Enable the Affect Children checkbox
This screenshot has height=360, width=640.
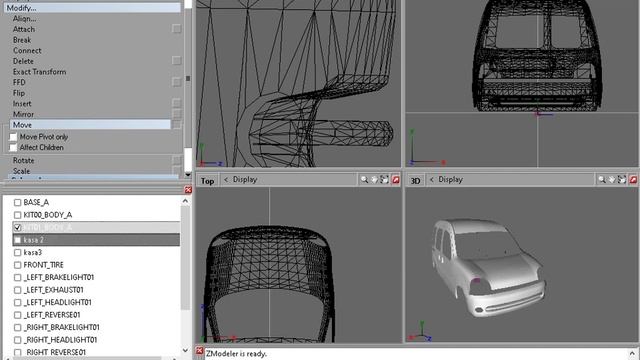pos(13,147)
